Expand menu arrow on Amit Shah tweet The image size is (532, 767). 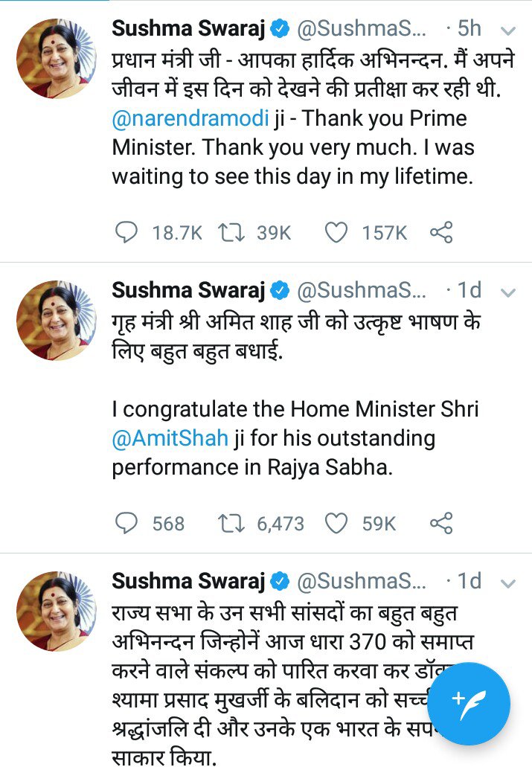pos(508,291)
